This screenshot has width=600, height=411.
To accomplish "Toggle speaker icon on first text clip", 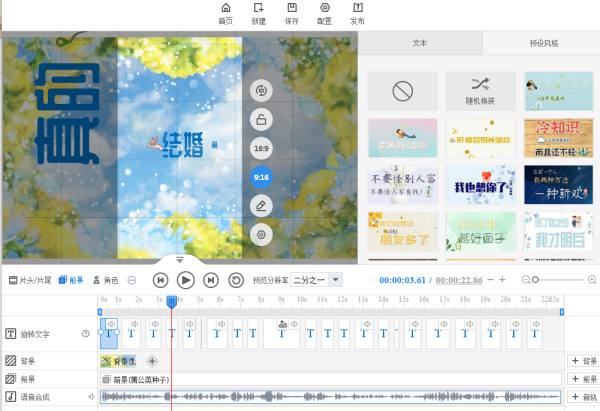I will coord(111,324).
